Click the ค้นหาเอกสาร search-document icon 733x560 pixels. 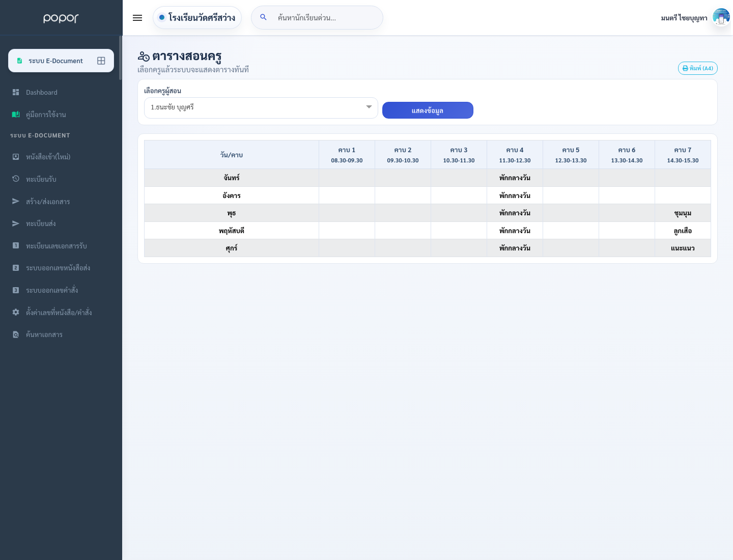tap(16, 334)
